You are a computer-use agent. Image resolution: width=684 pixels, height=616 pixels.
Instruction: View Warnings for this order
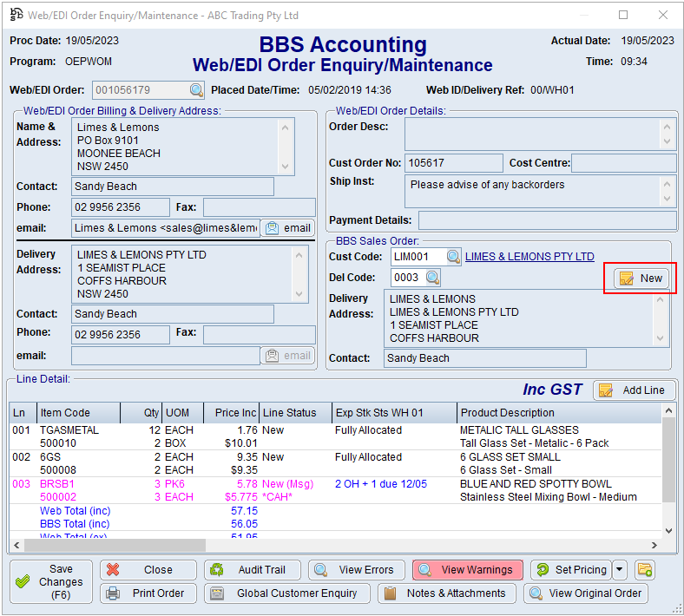[467, 570]
